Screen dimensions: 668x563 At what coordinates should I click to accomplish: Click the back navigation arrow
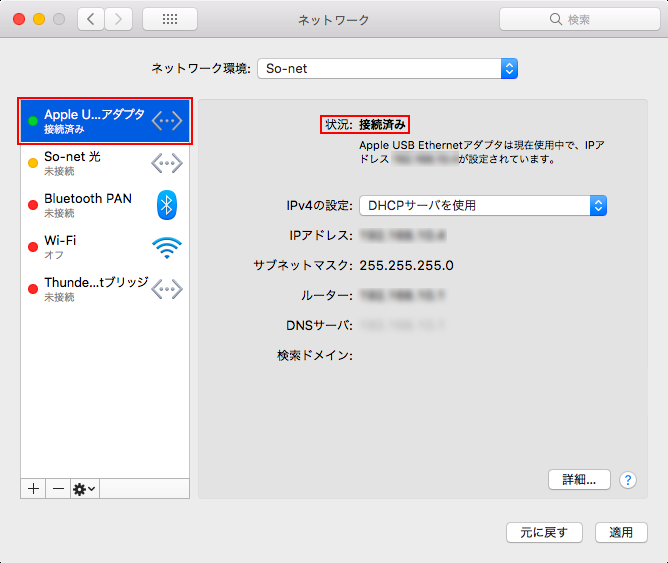92,19
